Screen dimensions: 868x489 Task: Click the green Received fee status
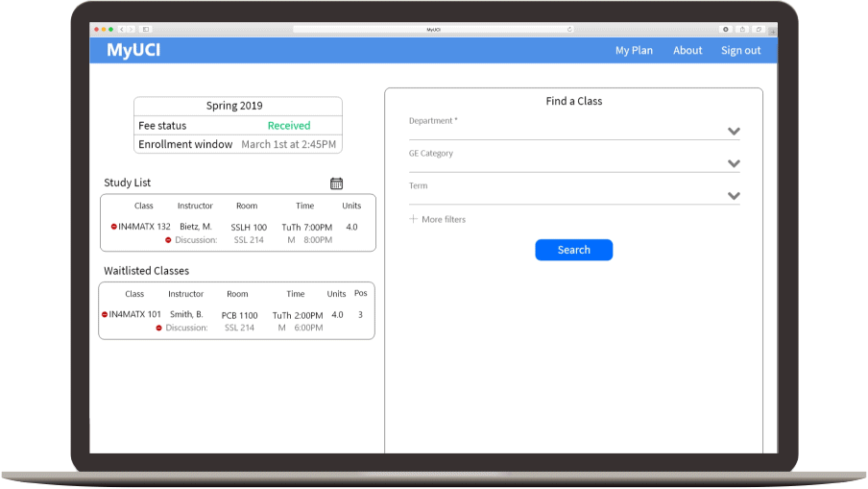[289, 126]
